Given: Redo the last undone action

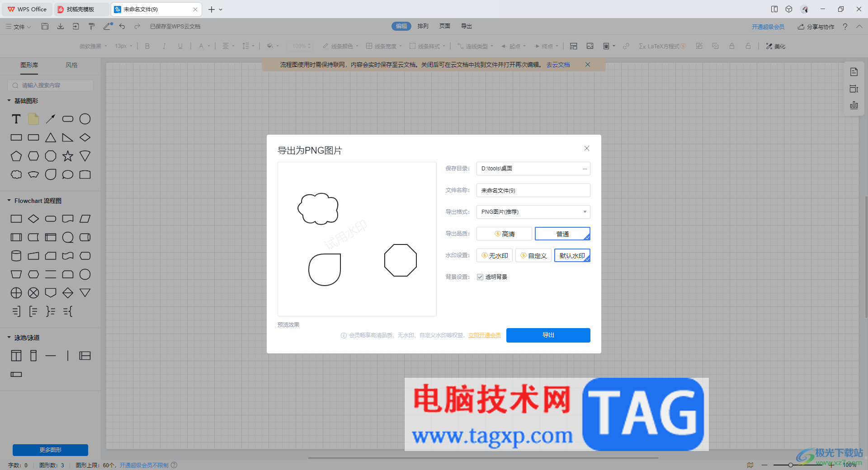Looking at the screenshot, I should (137, 26).
